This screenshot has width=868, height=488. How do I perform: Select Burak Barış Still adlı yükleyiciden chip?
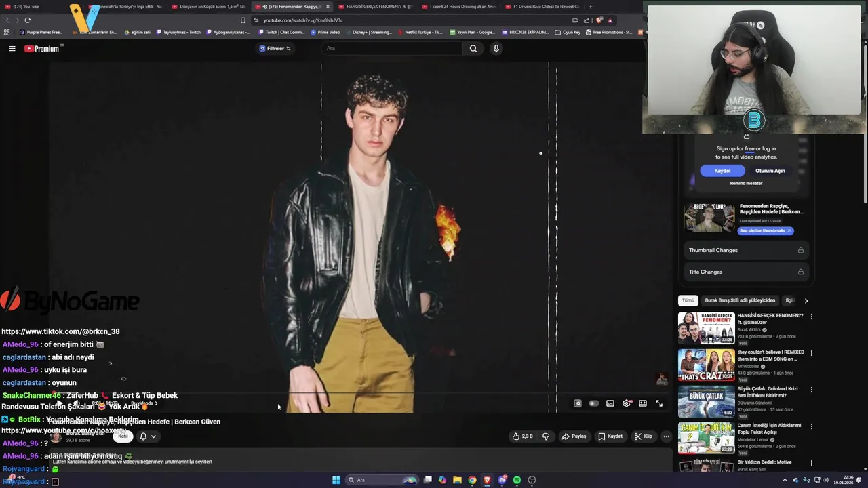coord(740,300)
